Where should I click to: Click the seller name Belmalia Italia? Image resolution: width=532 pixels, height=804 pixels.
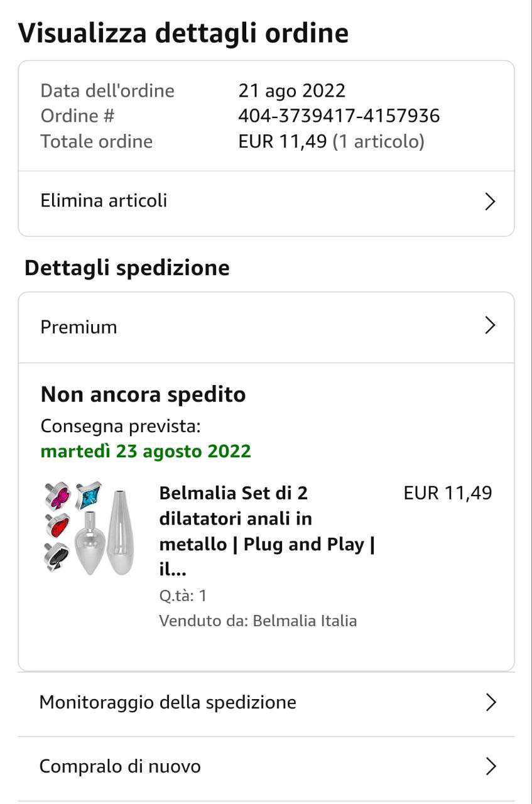[x=305, y=621]
